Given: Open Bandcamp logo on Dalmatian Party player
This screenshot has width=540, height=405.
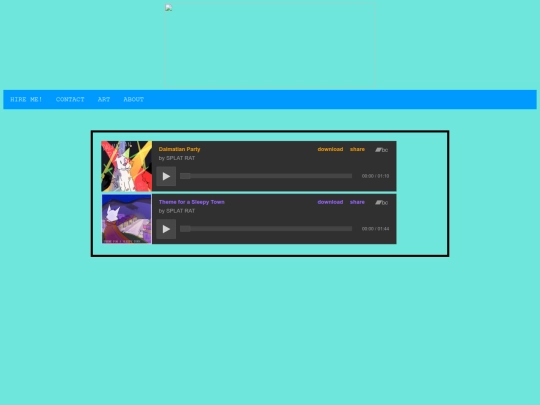Looking at the screenshot, I should pyautogui.click(x=382, y=150).
